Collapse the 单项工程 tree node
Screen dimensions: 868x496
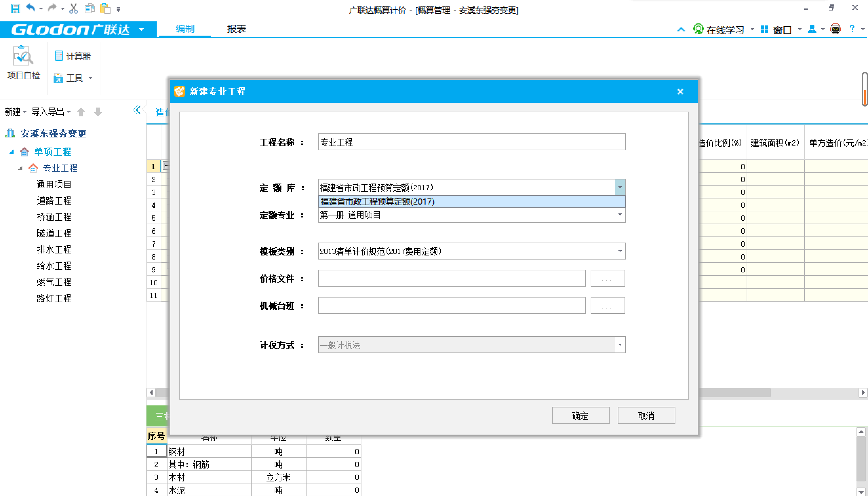coord(12,152)
